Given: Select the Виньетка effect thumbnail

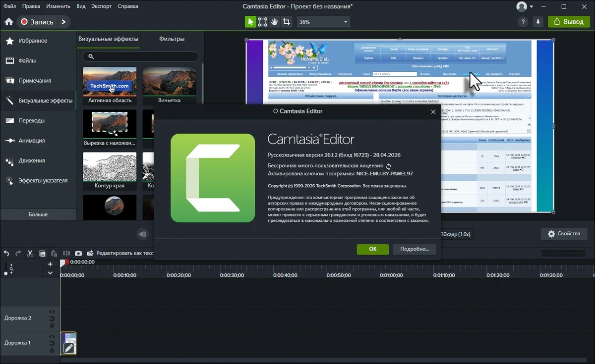Looking at the screenshot, I should (169, 85).
